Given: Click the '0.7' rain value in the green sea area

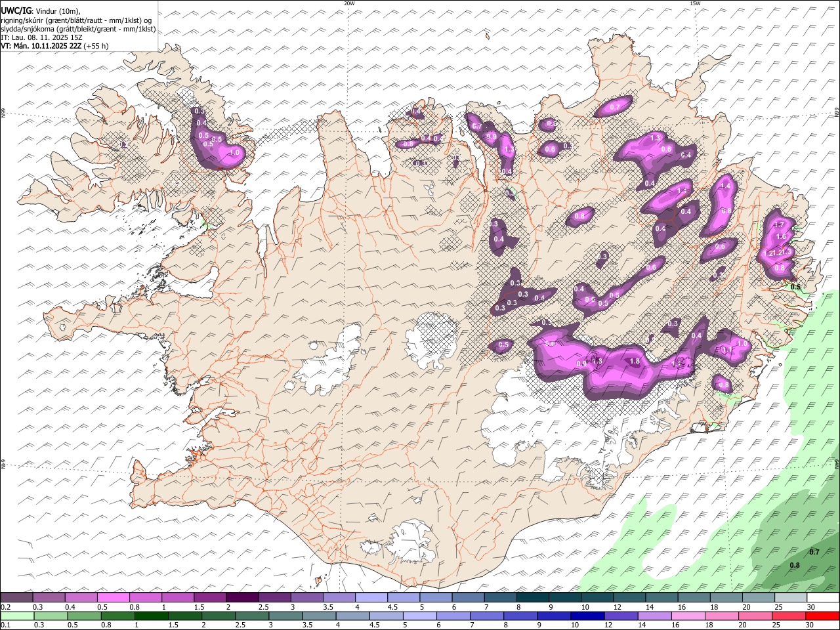Looking at the screenshot, I should coord(814,552).
